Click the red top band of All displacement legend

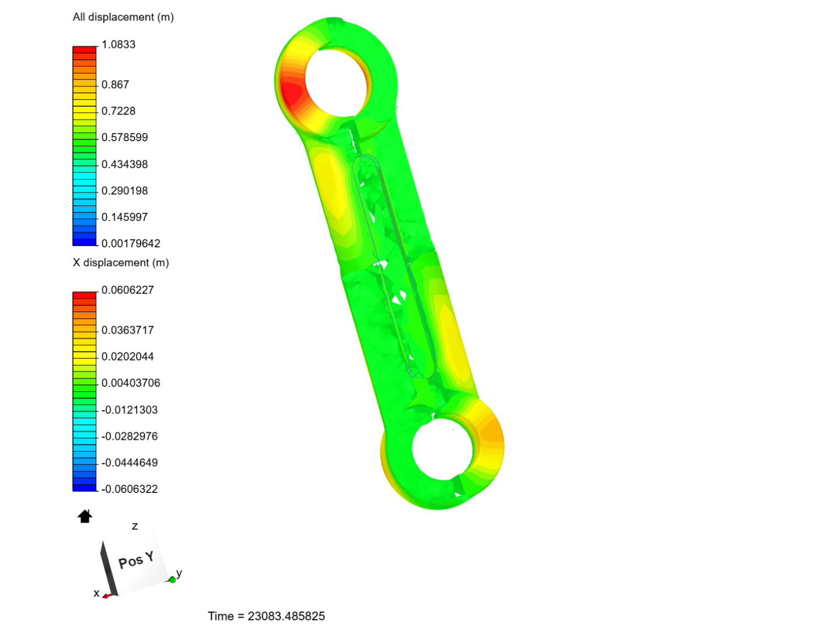[x=85, y=50]
